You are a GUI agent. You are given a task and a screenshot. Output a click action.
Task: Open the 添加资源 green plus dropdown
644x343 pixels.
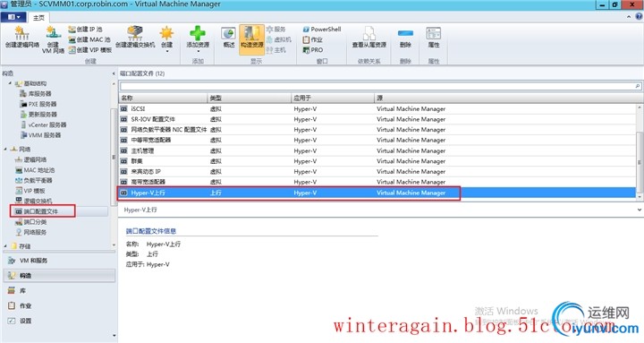point(198,39)
